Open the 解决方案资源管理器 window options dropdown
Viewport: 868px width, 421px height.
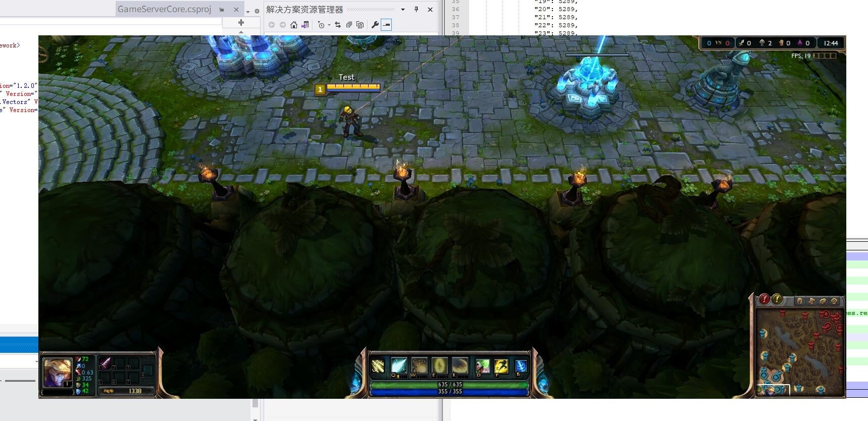(402, 9)
